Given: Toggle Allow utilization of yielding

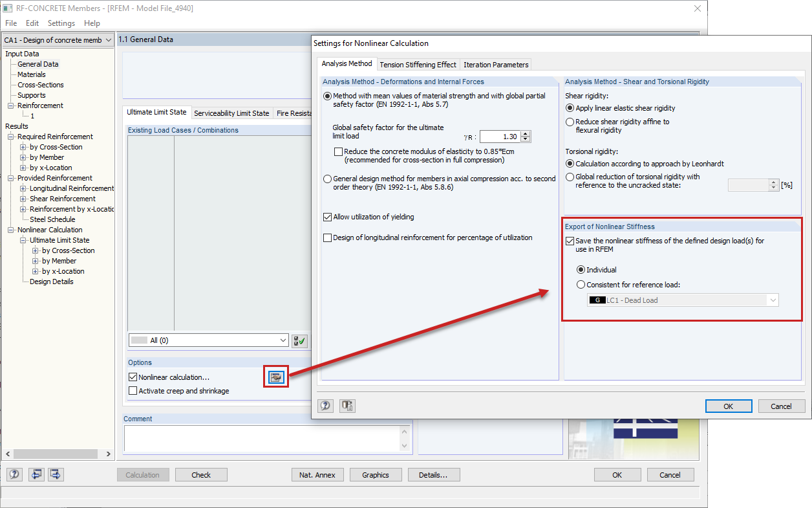Looking at the screenshot, I should 327,217.
